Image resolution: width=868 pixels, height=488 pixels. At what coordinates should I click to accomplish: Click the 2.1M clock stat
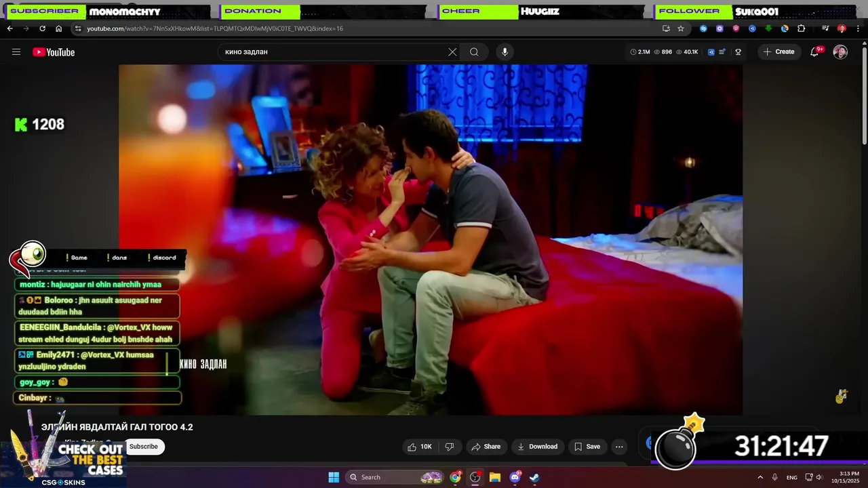(x=640, y=52)
